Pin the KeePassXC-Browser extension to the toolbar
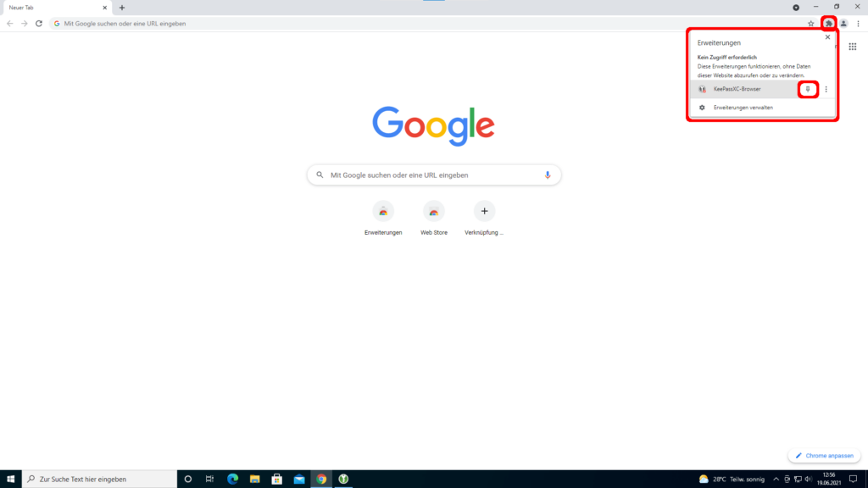The image size is (868, 488). tap(808, 89)
